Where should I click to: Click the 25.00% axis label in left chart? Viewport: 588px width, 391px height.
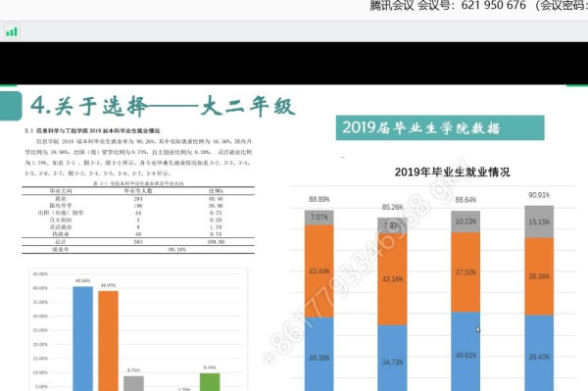pos(40,330)
